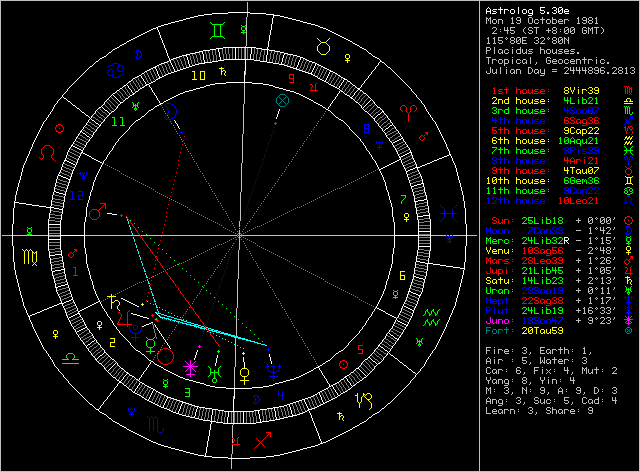The height and width of the screenshot is (472, 640).
Task: Click the red Sun circle near Libra
Action: [x=165, y=356]
